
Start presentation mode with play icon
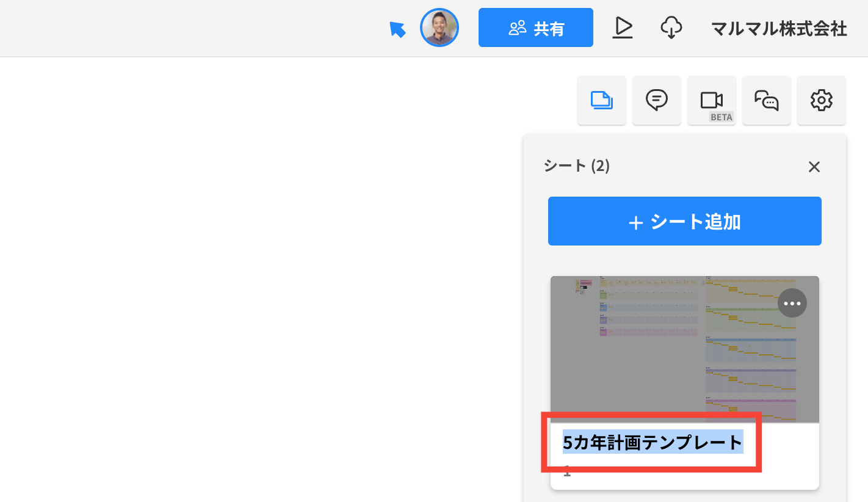[x=623, y=27]
